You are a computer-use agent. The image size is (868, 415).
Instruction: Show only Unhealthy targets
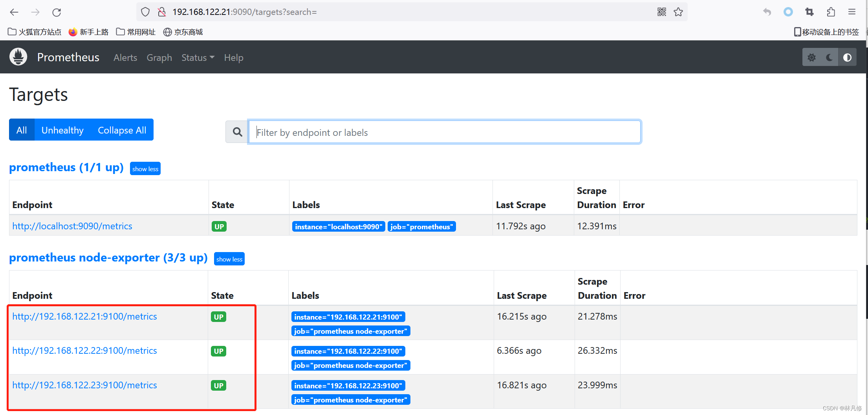(62, 130)
